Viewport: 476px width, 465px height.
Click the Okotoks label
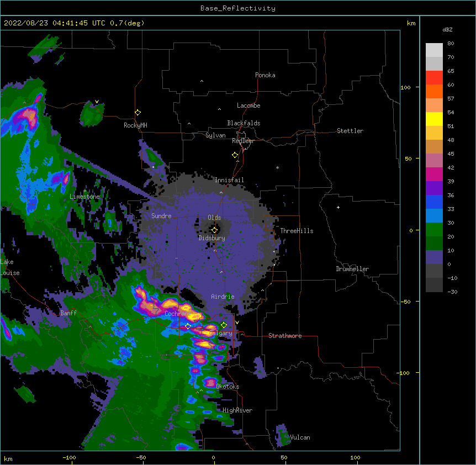(228, 387)
